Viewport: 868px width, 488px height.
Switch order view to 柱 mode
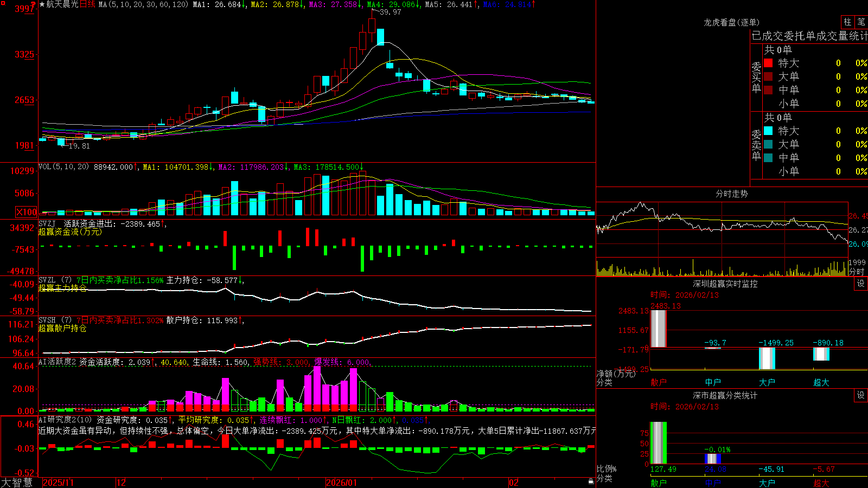(847, 22)
